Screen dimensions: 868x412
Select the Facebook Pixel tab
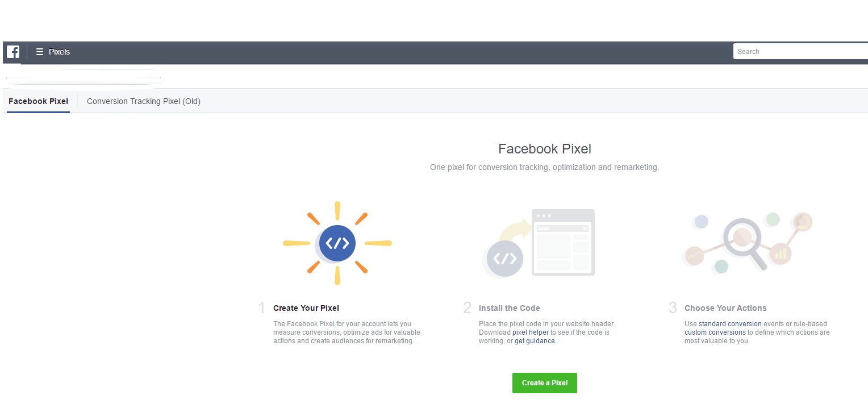[38, 101]
